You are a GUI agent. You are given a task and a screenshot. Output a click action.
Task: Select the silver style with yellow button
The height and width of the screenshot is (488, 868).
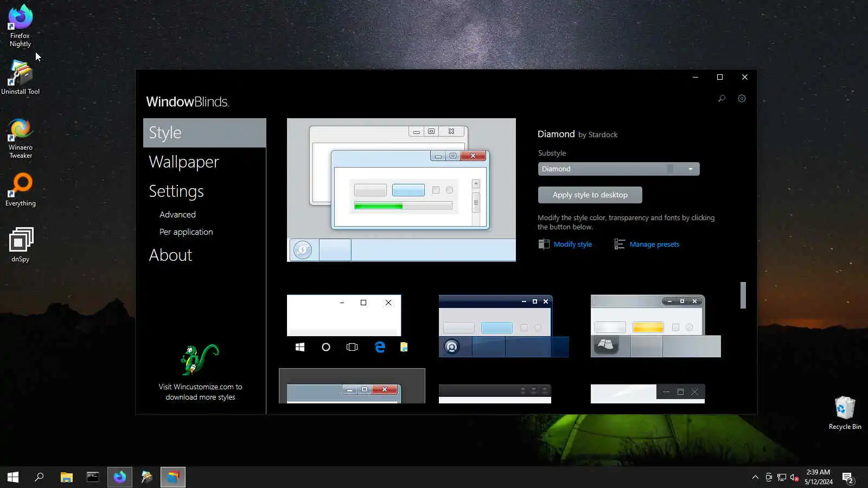pos(655,326)
